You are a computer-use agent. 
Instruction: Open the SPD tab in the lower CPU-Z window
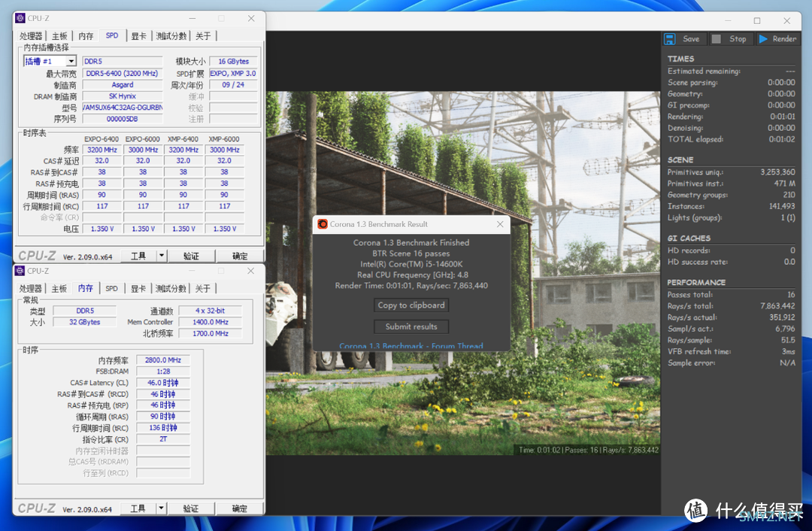click(112, 289)
